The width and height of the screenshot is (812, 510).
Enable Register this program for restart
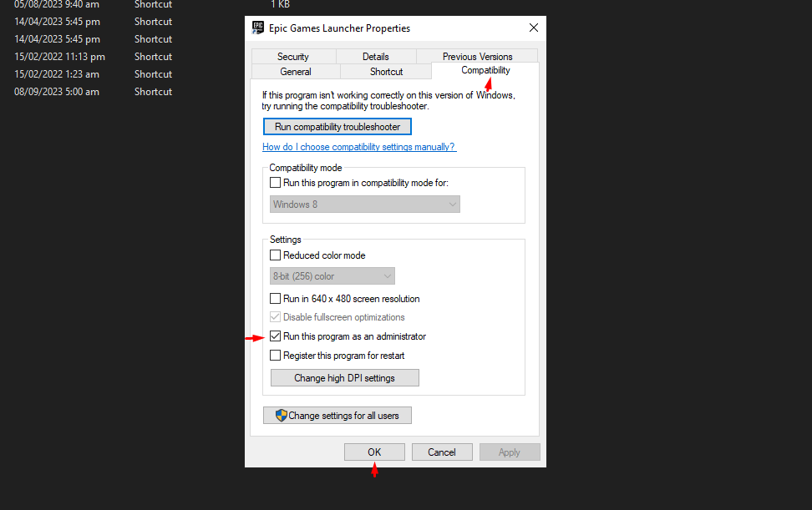coord(276,356)
